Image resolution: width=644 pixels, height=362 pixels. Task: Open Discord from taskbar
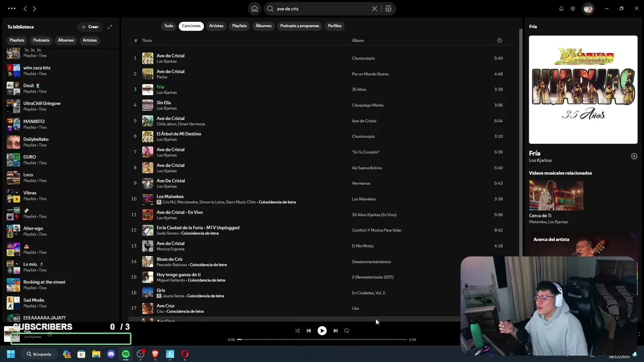pos(111,354)
